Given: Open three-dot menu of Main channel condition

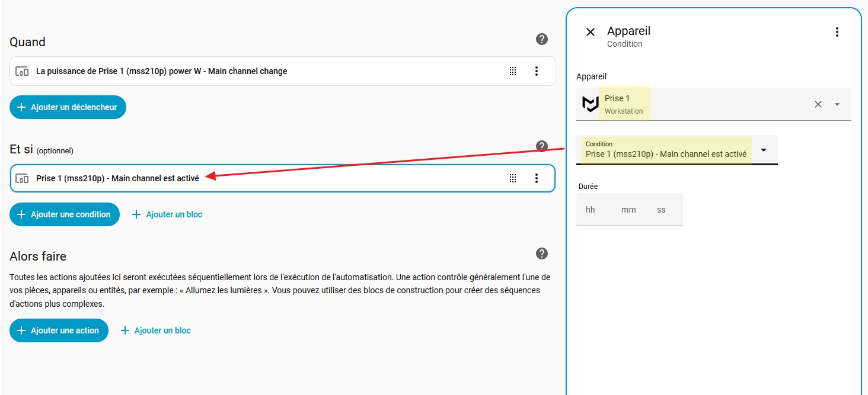Looking at the screenshot, I should click(536, 178).
